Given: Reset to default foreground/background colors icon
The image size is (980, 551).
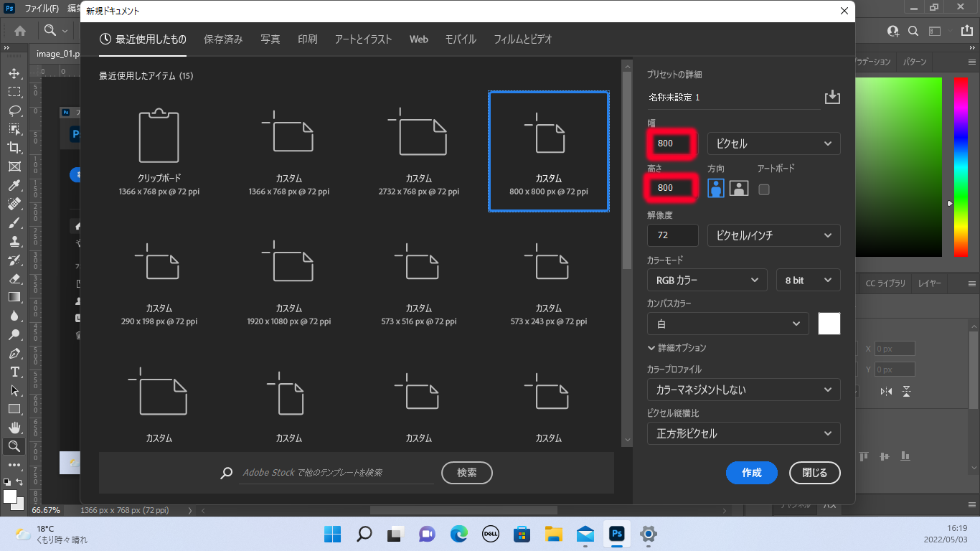Looking at the screenshot, I should point(7,482).
